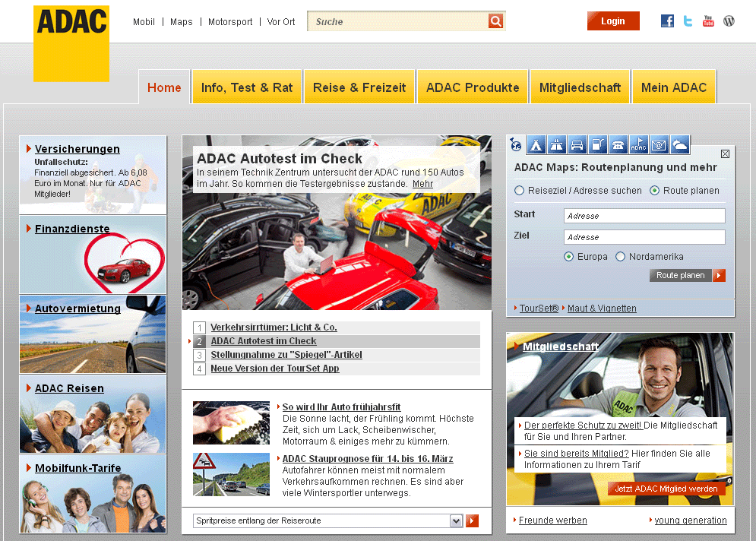The image size is (756, 541).
Task: Open the ADAC Maps globe tab icon
Action: click(x=516, y=144)
